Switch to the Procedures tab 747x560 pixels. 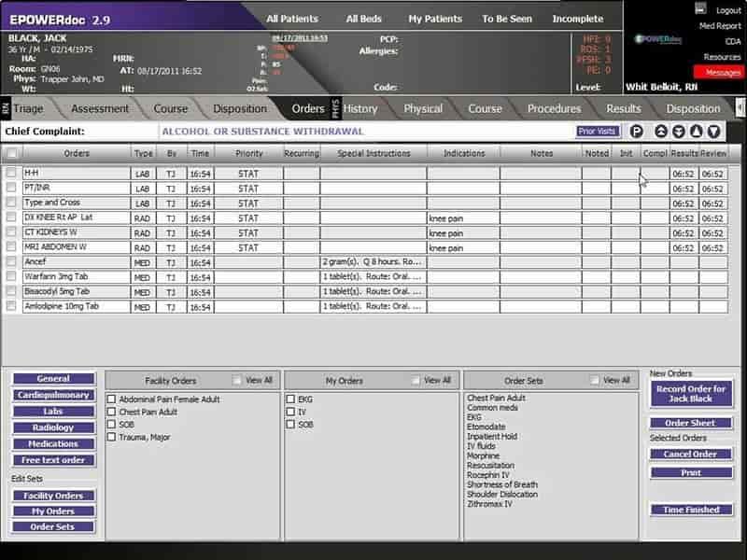[554, 108]
